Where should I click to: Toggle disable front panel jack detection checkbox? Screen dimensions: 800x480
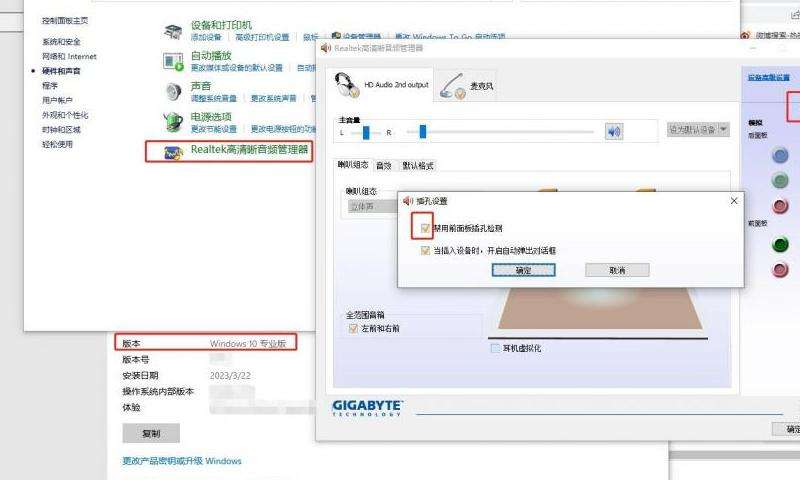pos(425,229)
